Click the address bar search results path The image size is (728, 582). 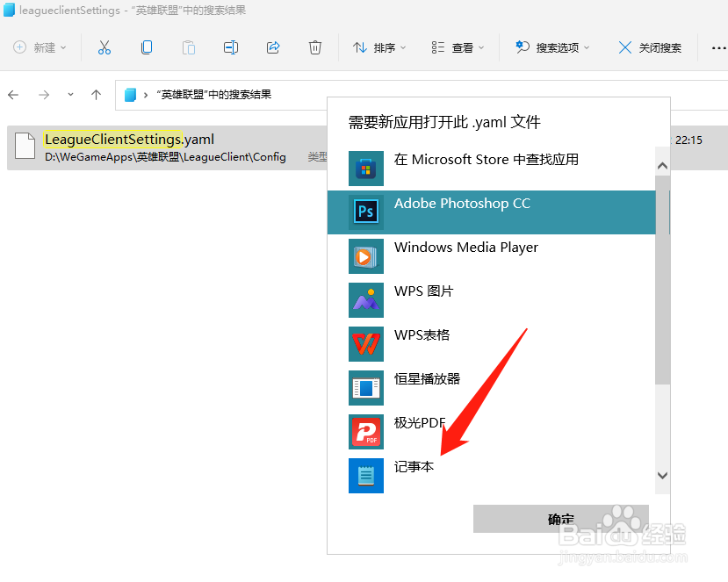pyautogui.click(x=214, y=95)
